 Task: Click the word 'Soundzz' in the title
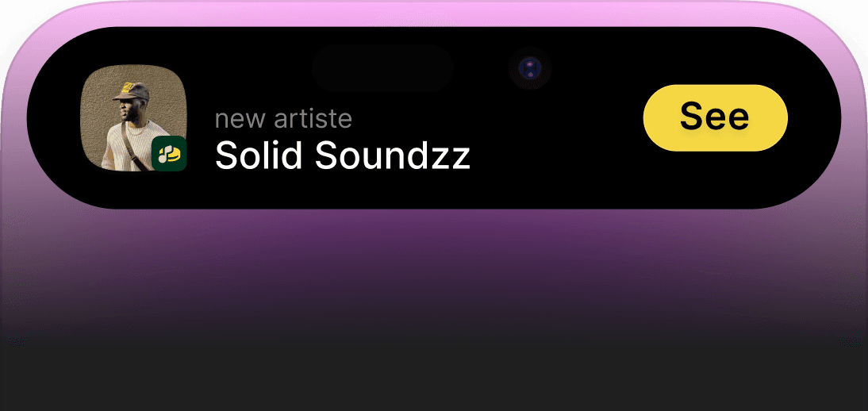pos(393,155)
